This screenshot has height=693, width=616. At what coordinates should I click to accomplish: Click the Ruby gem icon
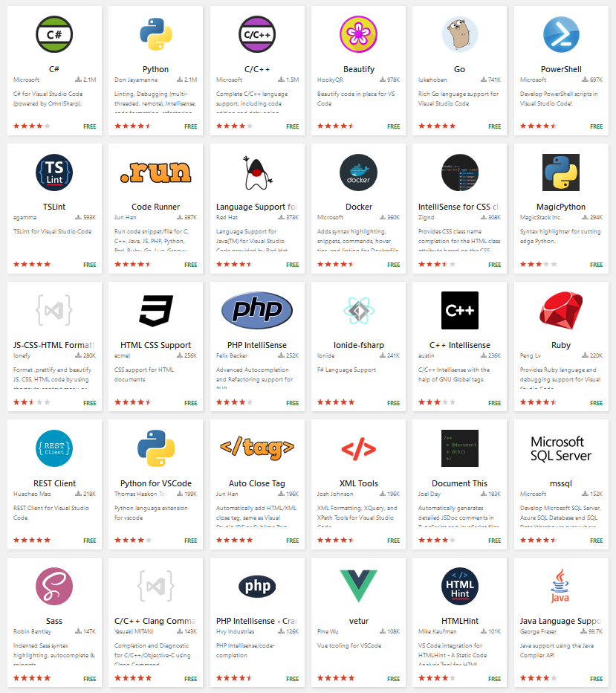[x=561, y=310]
